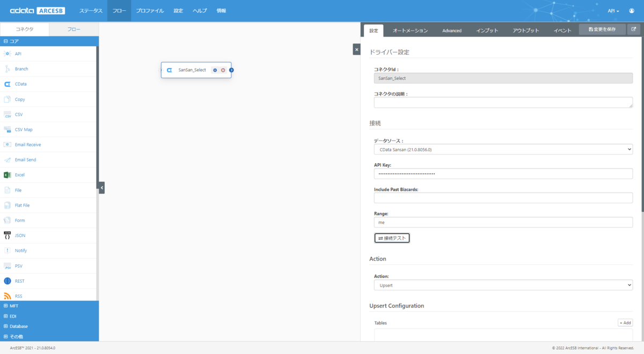Open the プロファイル menu
The width and height of the screenshot is (644, 354).
[150, 11]
